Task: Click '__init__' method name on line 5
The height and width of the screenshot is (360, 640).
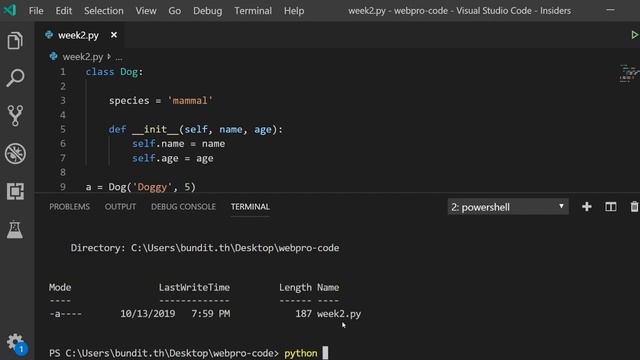Action: [x=155, y=130]
